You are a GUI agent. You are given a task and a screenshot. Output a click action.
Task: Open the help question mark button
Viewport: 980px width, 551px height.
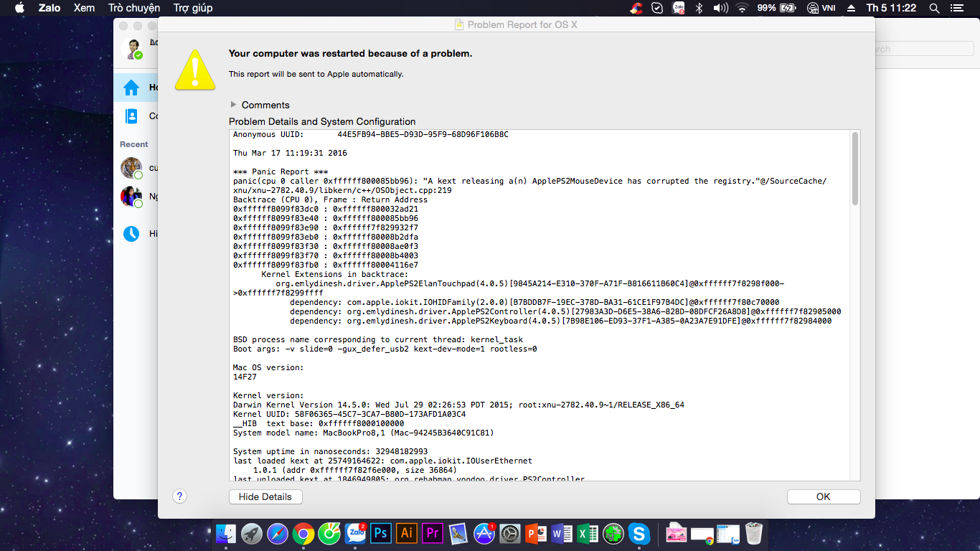[180, 496]
